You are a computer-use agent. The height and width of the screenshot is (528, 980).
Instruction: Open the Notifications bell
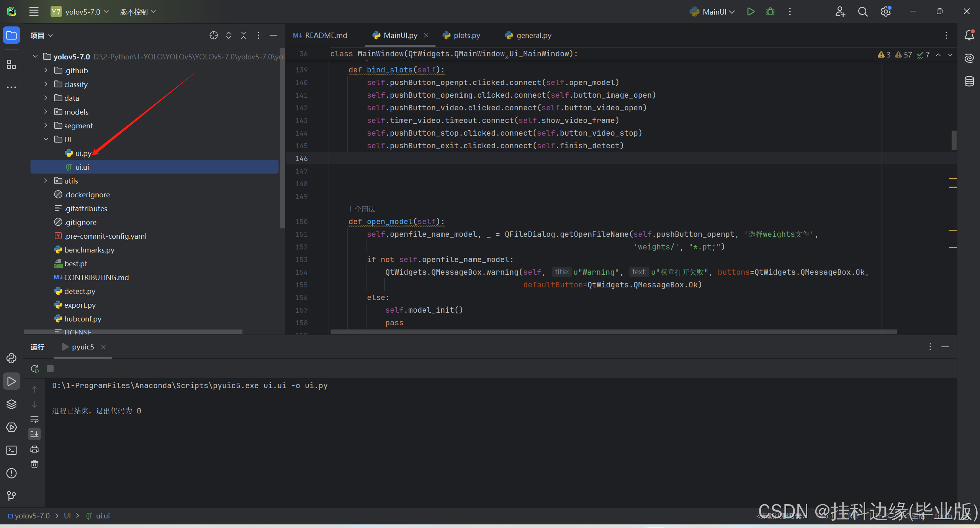(x=969, y=35)
